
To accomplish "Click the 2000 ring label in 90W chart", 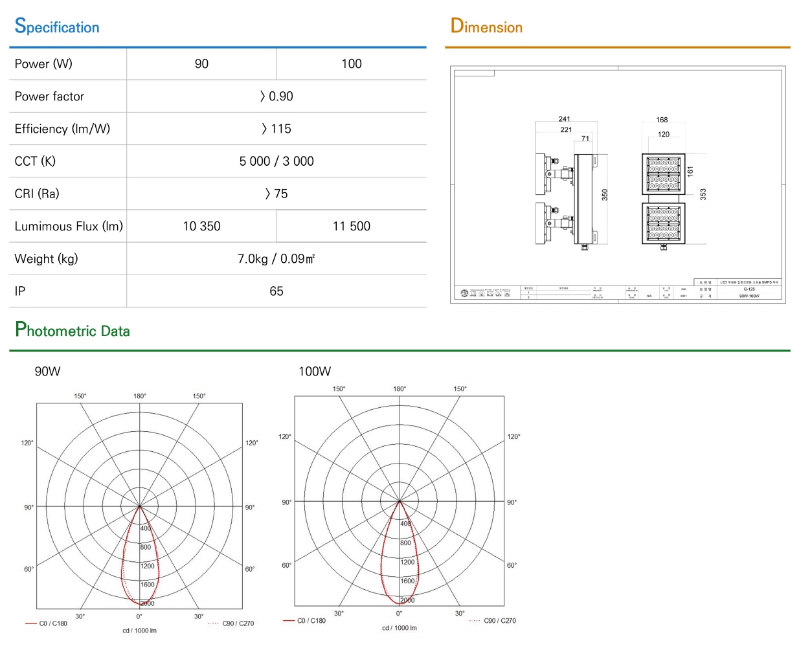I will tap(148, 603).
